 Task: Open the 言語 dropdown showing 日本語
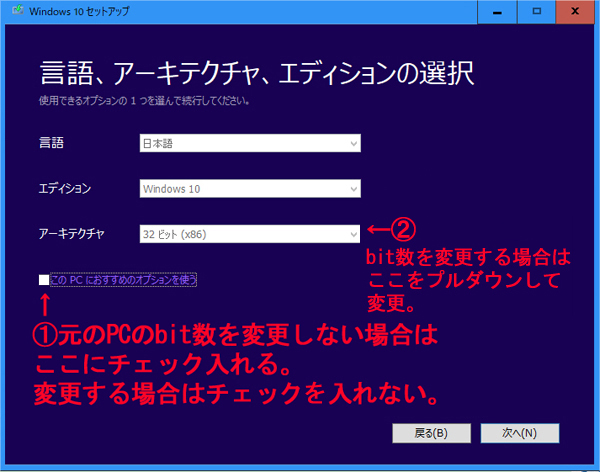250,143
